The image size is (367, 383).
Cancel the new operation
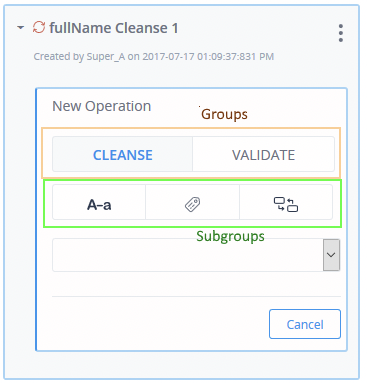tap(305, 324)
